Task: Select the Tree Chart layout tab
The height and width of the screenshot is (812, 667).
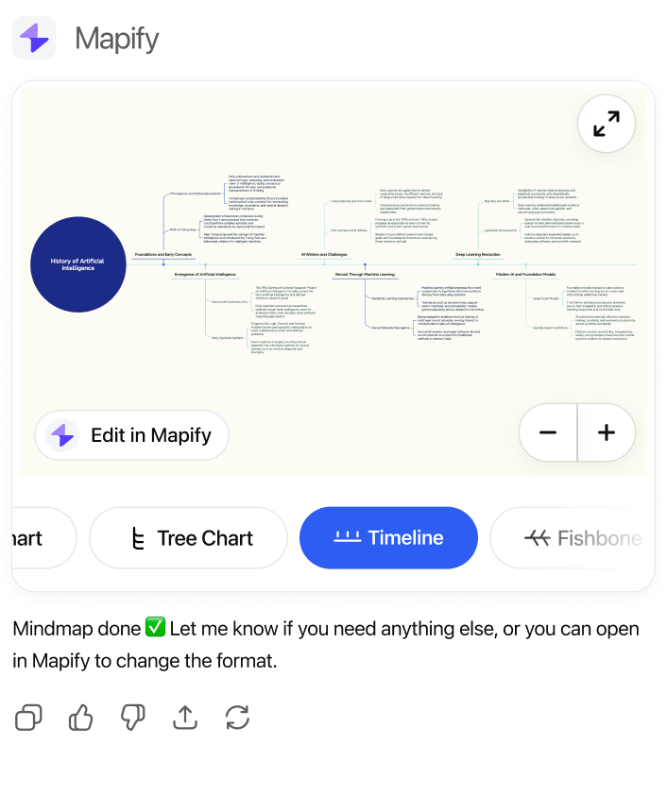Action: [x=194, y=538]
